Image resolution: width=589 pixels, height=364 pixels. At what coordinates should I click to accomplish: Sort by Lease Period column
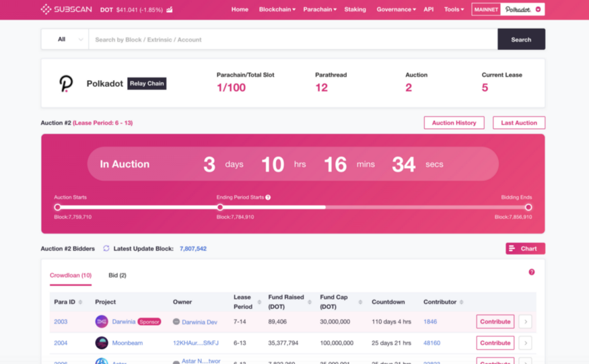(x=259, y=302)
